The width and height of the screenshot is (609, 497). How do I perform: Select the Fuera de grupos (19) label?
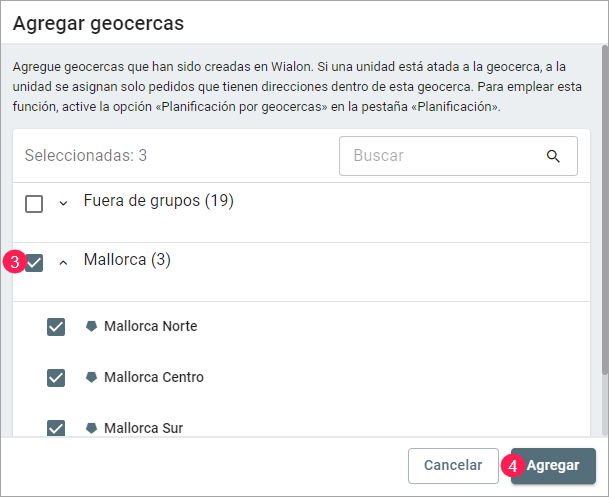[158, 201]
